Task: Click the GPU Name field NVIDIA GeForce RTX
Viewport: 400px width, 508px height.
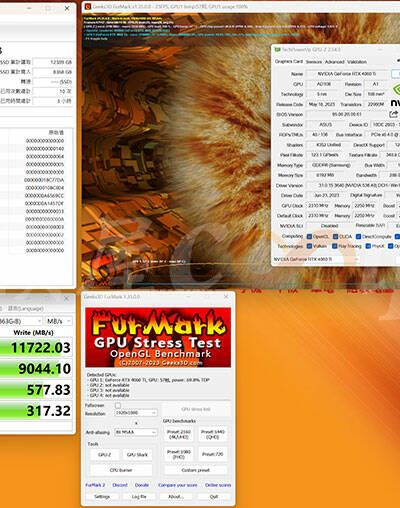Action: pos(347,74)
